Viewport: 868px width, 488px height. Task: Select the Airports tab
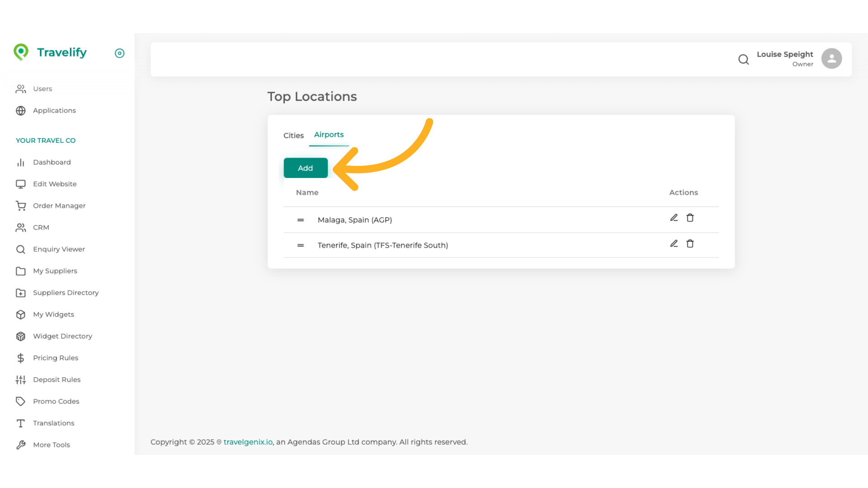coord(329,135)
